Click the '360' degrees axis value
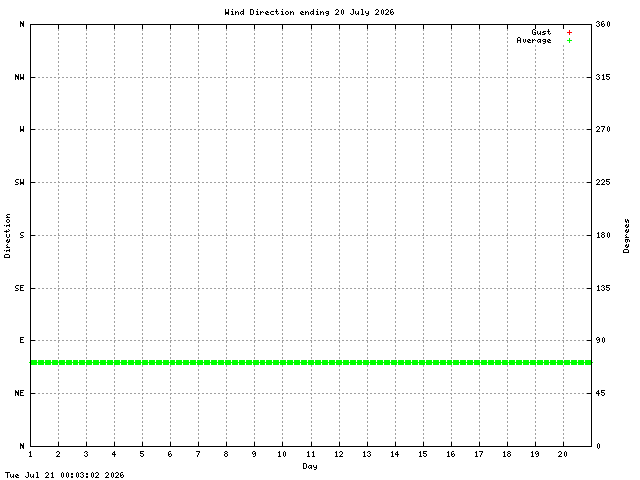 (x=603, y=24)
